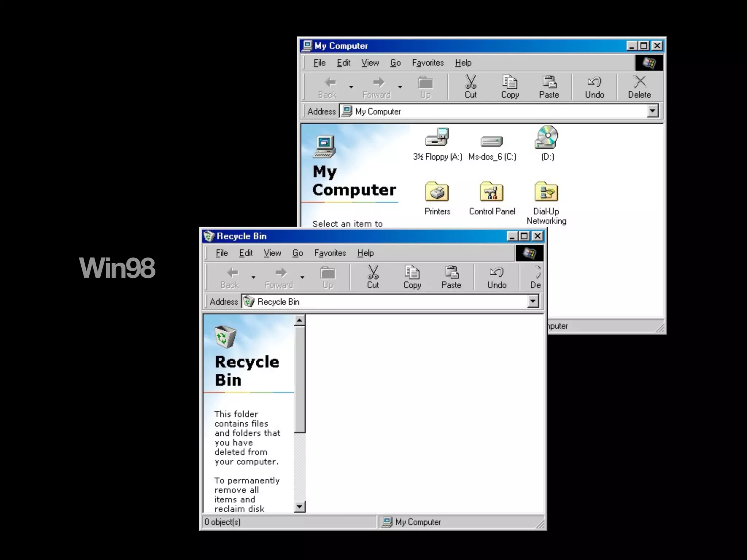Open Help menu in My Computer
The height and width of the screenshot is (560, 747).
click(463, 63)
